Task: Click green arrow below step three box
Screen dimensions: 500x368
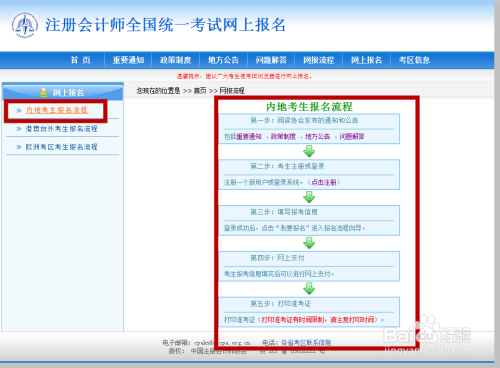Action: pyautogui.click(x=309, y=243)
